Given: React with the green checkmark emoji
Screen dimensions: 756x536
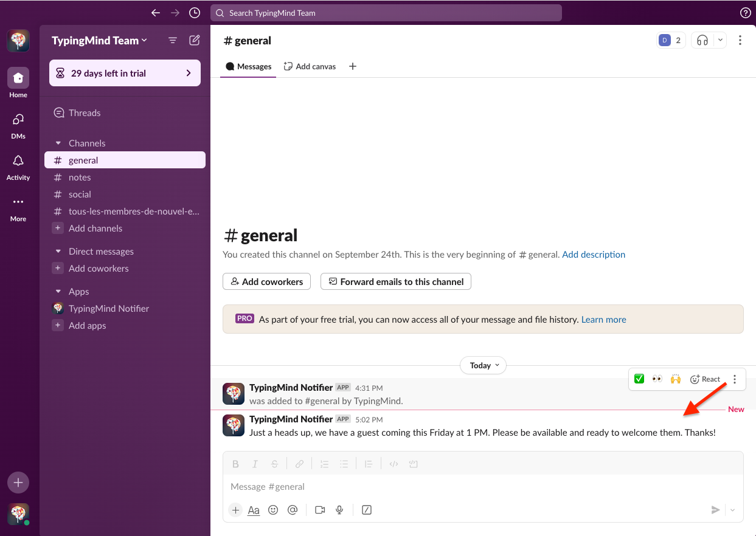Looking at the screenshot, I should click(639, 379).
